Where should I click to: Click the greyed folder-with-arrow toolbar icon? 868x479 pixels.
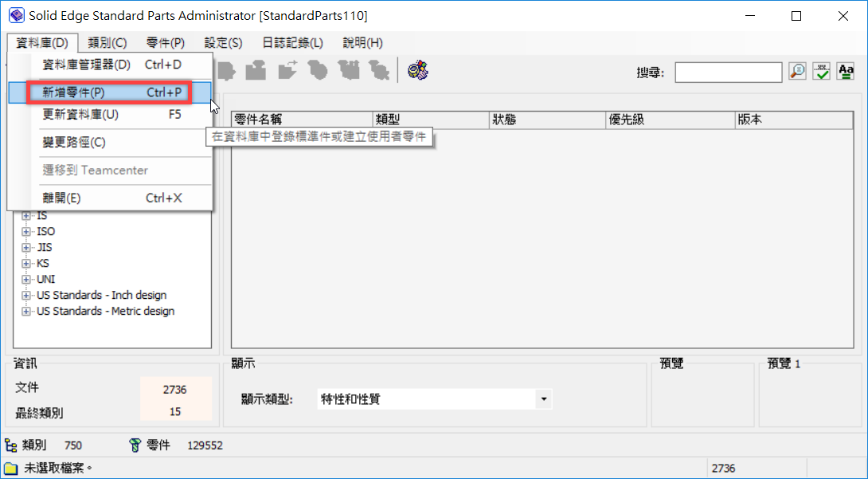click(287, 70)
